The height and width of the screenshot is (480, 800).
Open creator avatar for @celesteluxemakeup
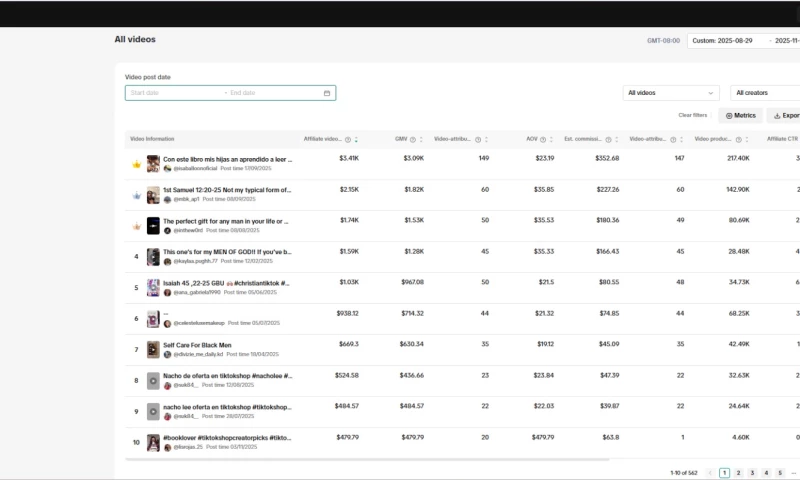tap(167, 323)
